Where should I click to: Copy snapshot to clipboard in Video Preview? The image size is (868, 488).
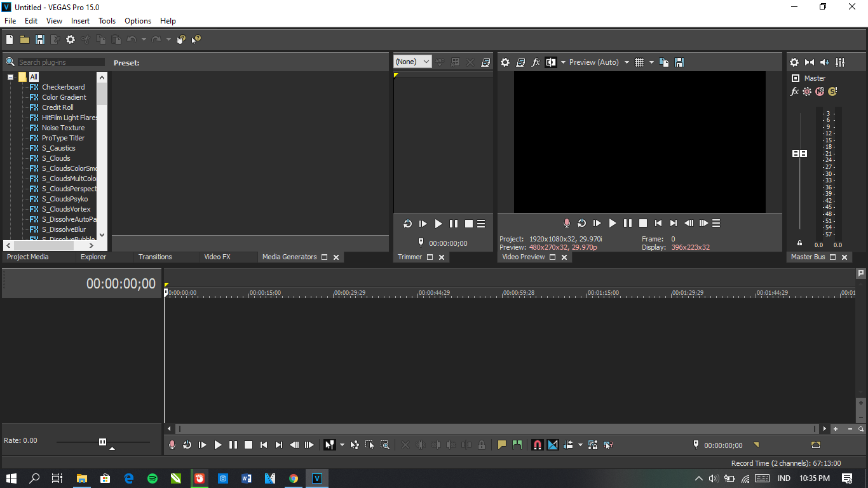click(664, 62)
